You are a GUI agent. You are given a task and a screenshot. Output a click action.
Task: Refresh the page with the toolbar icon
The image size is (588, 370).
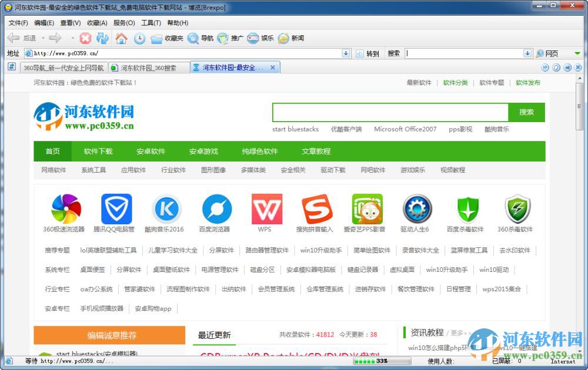coord(102,38)
